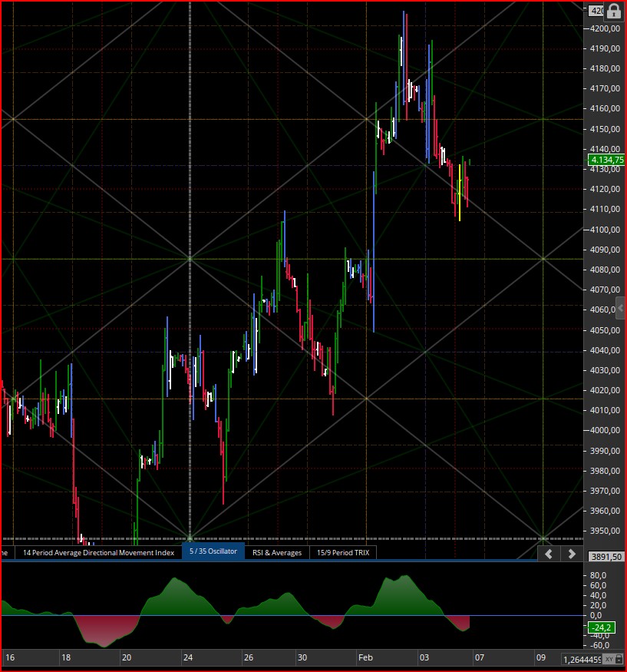This screenshot has width=627, height=672.
Task: Click the 4200,00 price axis label
Action: pos(605,28)
